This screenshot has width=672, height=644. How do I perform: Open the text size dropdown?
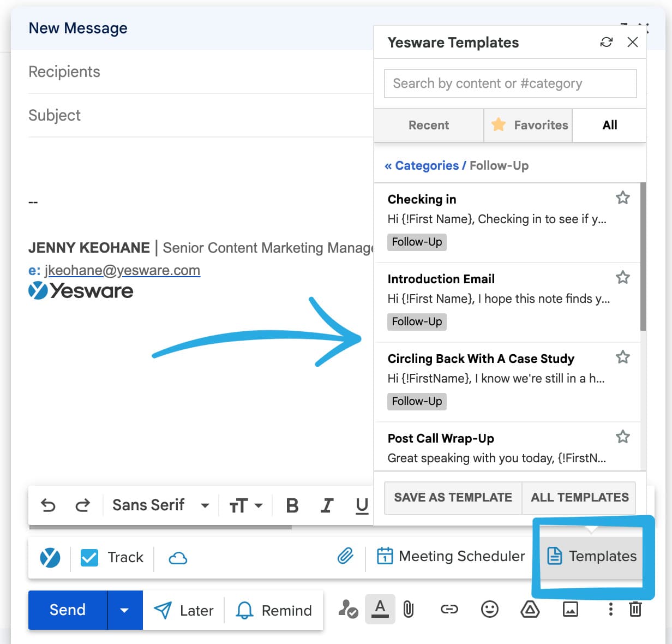click(245, 505)
